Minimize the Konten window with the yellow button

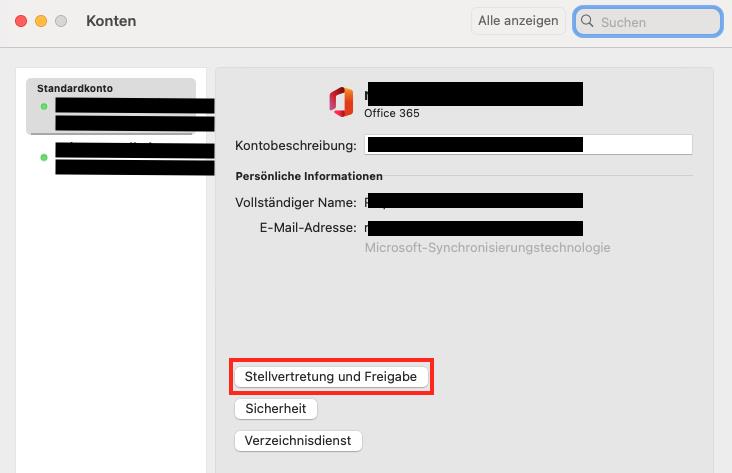41,21
